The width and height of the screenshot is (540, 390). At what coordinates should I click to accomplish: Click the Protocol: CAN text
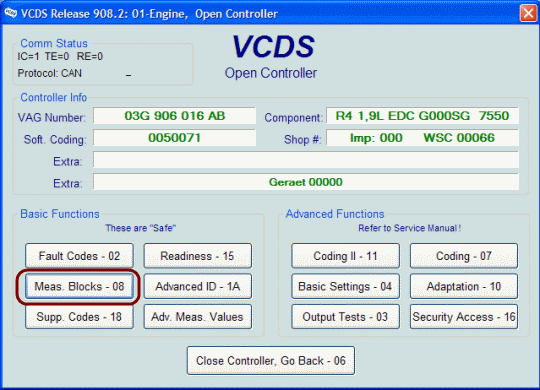[x=50, y=73]
